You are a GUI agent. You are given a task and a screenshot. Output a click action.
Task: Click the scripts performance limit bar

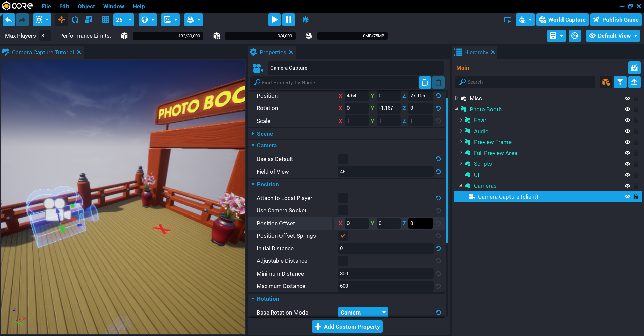pyautogui.click(x=260, y=36)
